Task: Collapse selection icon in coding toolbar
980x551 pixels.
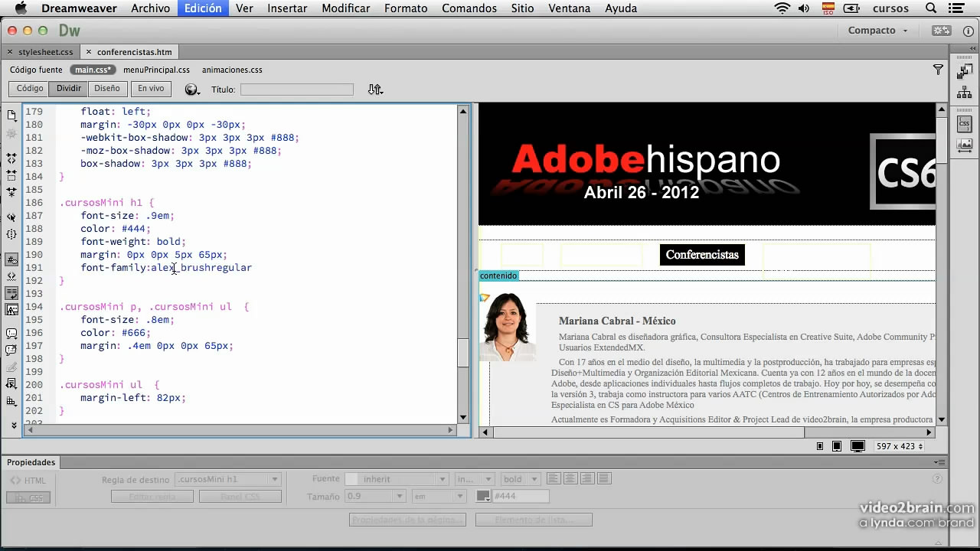Action: point(11,175)
